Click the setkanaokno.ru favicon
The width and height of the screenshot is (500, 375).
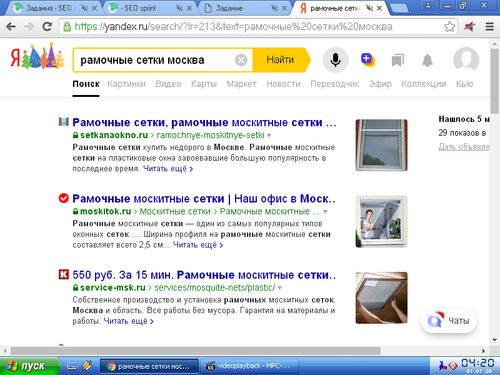click(x=64, y=122)
